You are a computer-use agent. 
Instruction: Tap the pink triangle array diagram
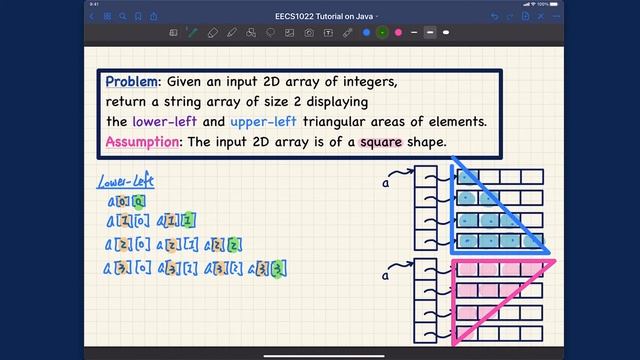coord(503,302)
